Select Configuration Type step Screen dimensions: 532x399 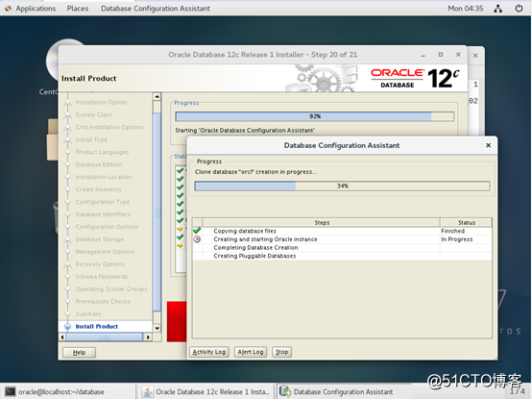pos(103,202)
